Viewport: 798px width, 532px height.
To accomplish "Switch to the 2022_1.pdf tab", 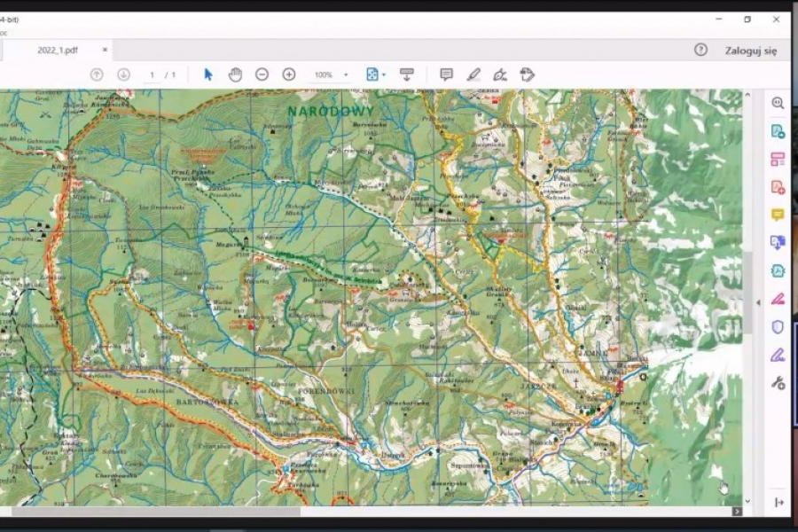I will coord(58,51).
